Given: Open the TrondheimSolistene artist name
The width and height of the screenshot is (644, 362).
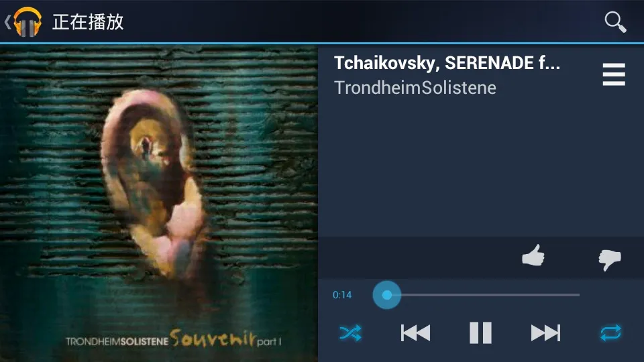Looking at the screenshot, I should 415,87.
